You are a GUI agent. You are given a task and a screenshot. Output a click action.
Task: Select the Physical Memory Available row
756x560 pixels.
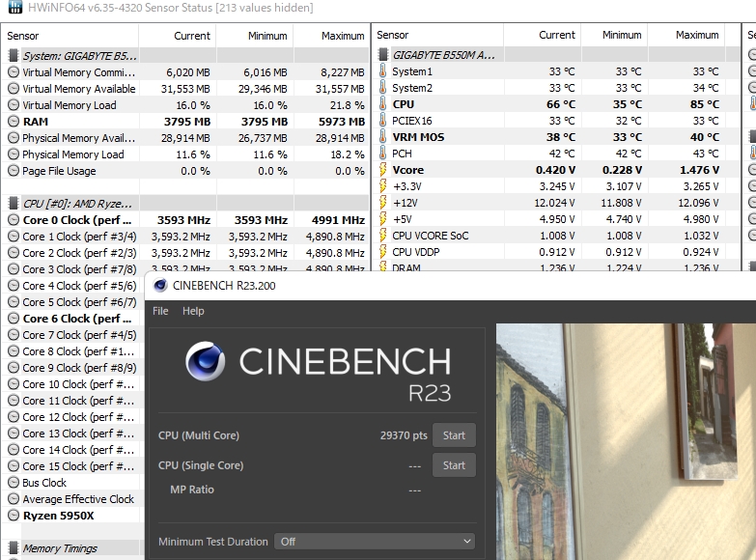pyautogui.click(x=185, y=138)
